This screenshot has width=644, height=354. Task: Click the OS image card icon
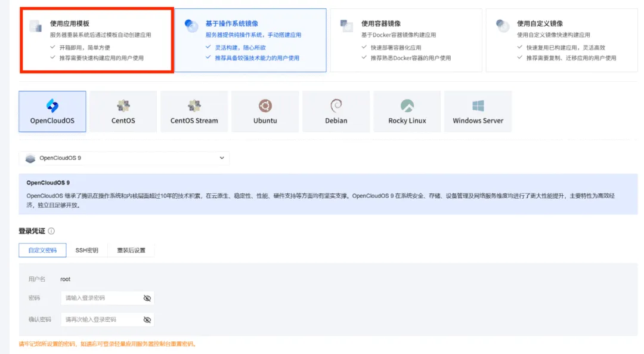[x=191, y=26]
